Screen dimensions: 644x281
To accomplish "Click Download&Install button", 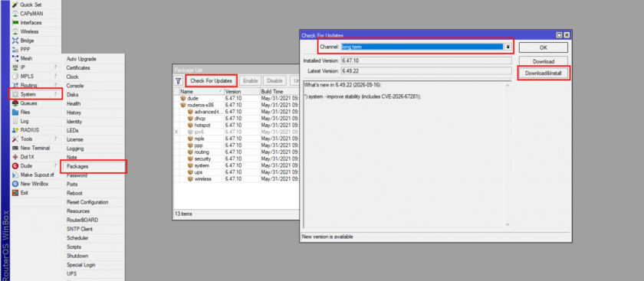I will [544, 74].
